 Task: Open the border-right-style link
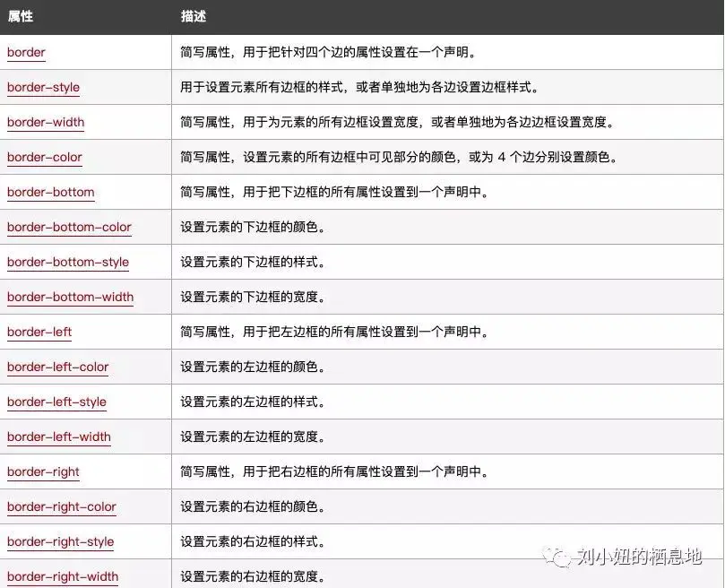61,541
